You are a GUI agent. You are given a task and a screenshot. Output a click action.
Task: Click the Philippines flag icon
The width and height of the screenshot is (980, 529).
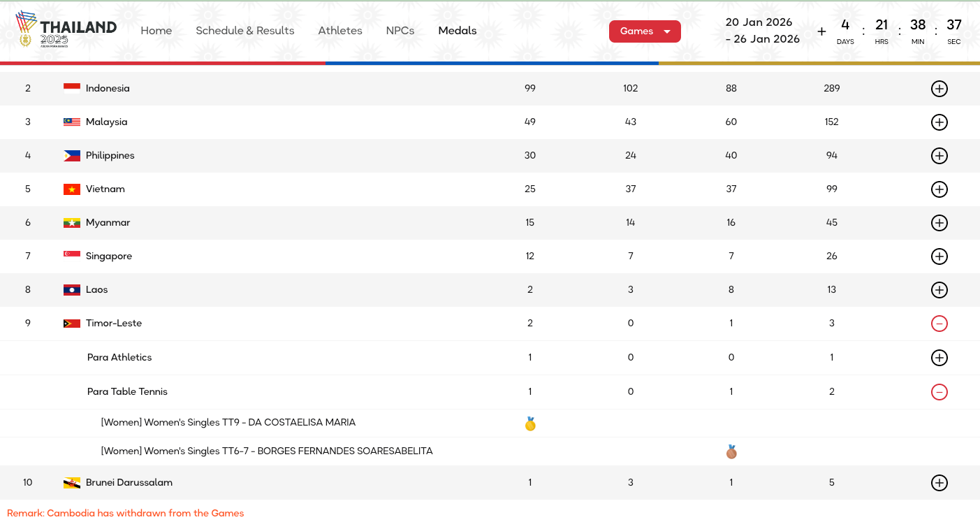(x=72, y=156)
